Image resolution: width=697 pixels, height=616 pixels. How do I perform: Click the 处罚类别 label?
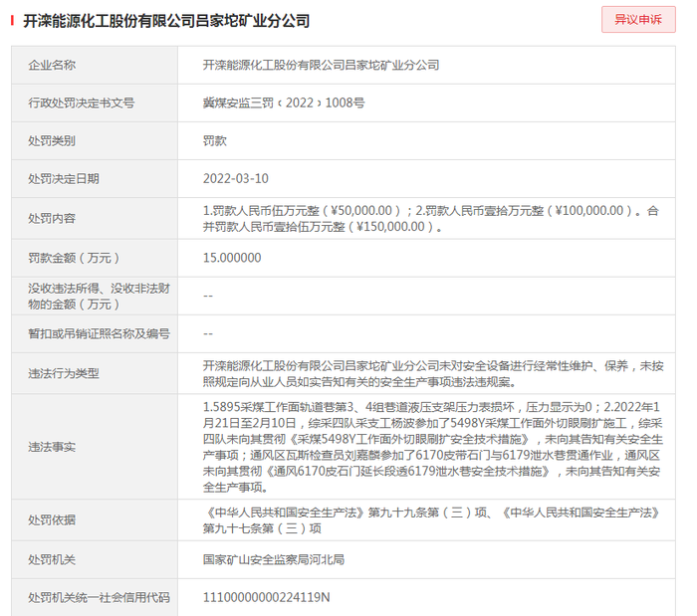click(52, 140)
